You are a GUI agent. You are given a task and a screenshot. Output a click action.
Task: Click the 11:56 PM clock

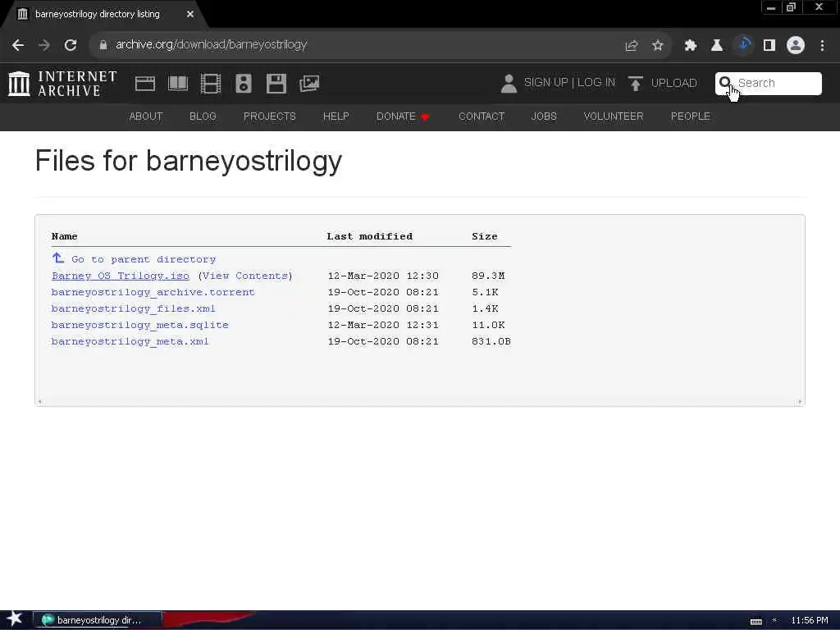click(x=809, y=620)
